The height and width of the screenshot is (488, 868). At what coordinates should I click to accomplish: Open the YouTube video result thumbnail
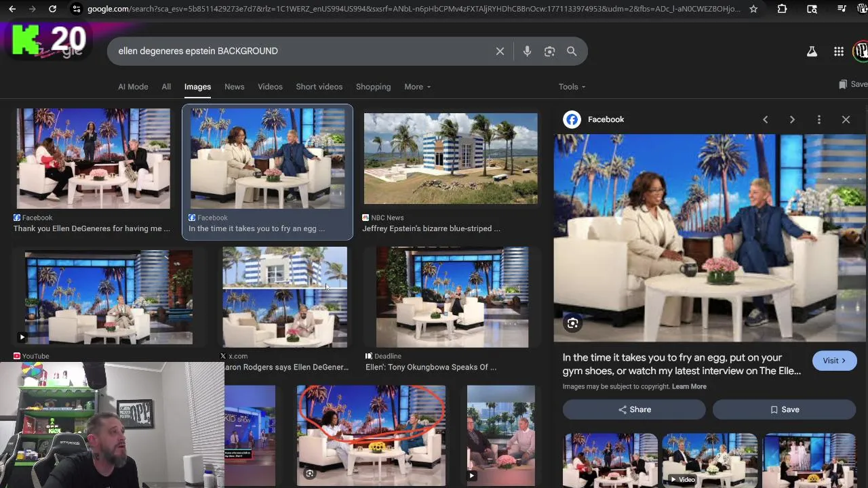coord(108,298)
